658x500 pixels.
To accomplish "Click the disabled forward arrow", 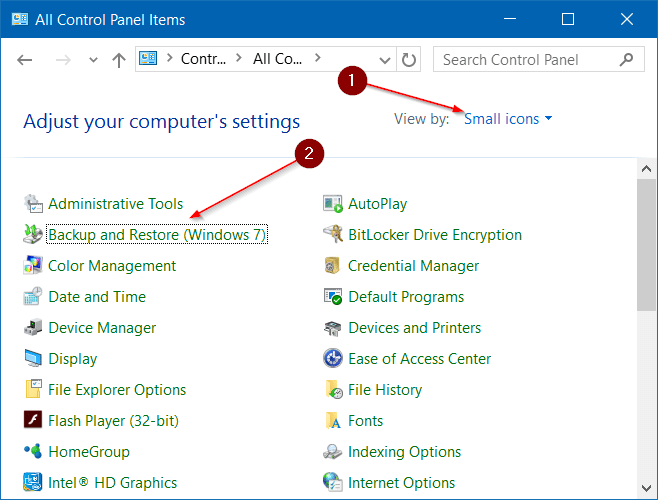I will pos(63,60).
